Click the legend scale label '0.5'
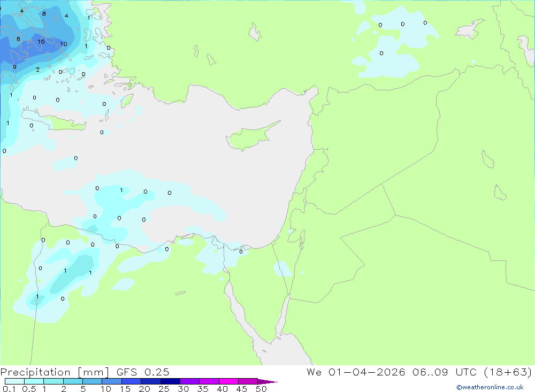535x392 pixels. [29, 389]
